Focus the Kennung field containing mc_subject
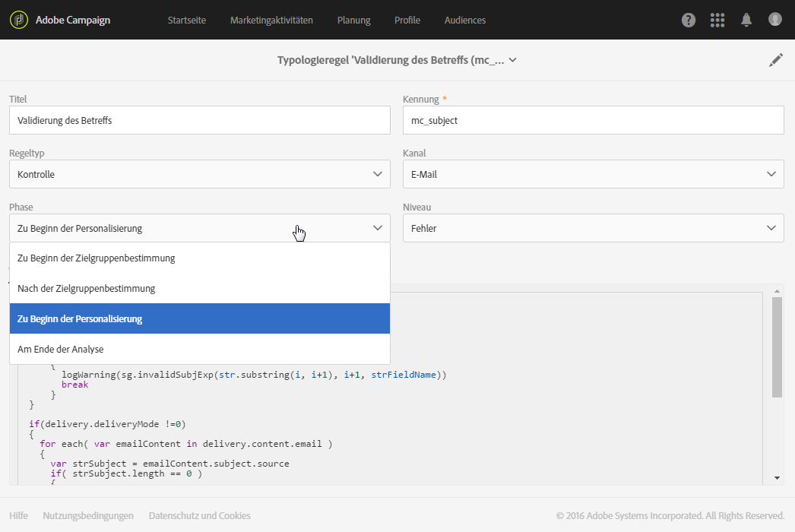Screen dimensions: 795x532 593,120
